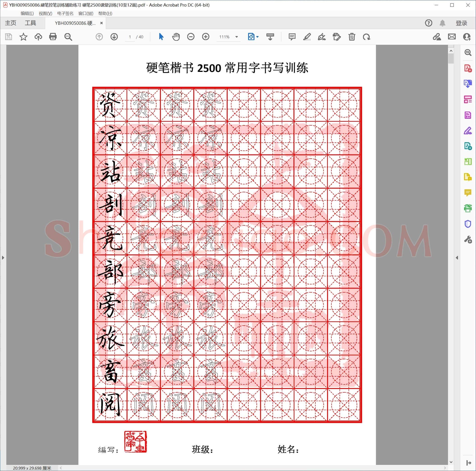Click the star bookmark icon
The image size is (476, 471).
[x=23, y=37]
